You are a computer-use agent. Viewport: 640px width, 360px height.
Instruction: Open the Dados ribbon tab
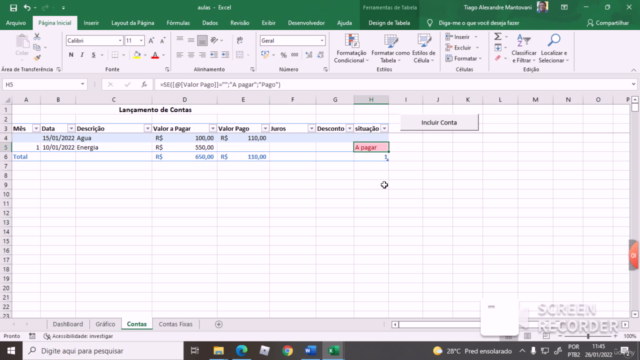[x=210, y=23]
